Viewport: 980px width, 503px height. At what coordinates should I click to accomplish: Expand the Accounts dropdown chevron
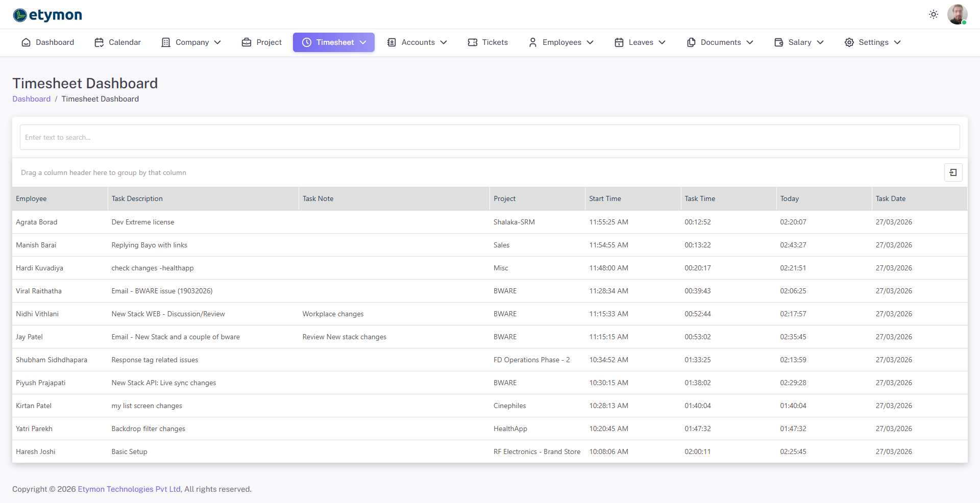(444, 42)
